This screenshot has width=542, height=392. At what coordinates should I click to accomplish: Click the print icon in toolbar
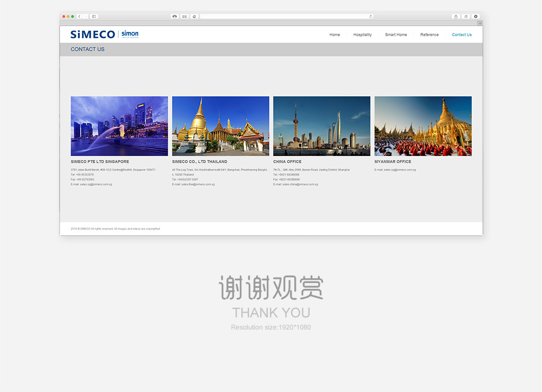[175, 16]
